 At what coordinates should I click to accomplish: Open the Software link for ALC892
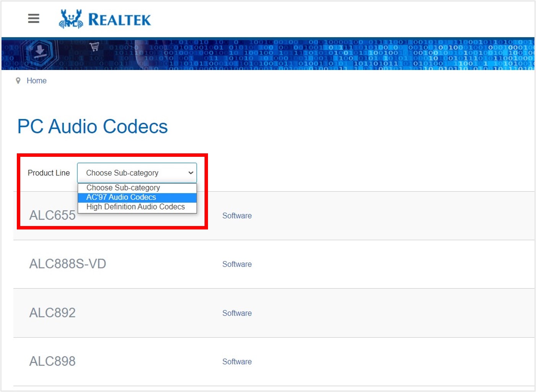237,313
